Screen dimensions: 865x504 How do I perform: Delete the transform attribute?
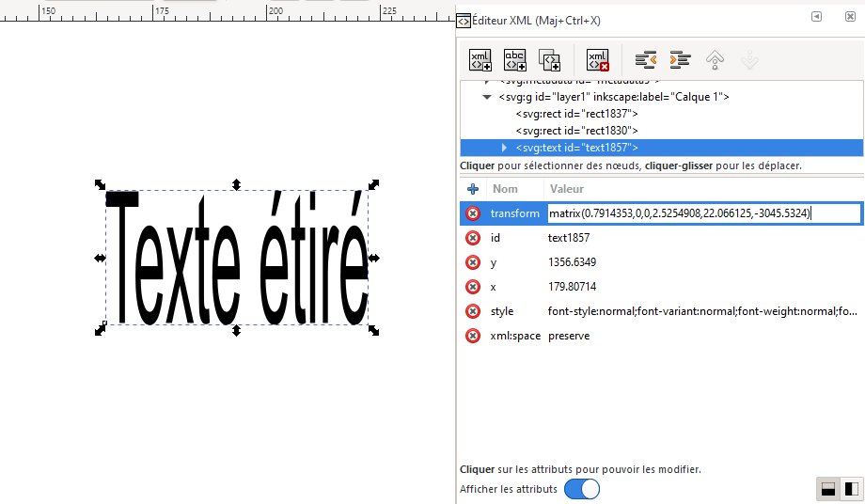(473, 213)
